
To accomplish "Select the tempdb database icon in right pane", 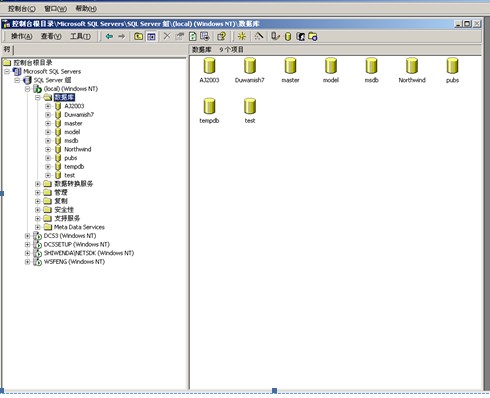I will pos(209,106).
